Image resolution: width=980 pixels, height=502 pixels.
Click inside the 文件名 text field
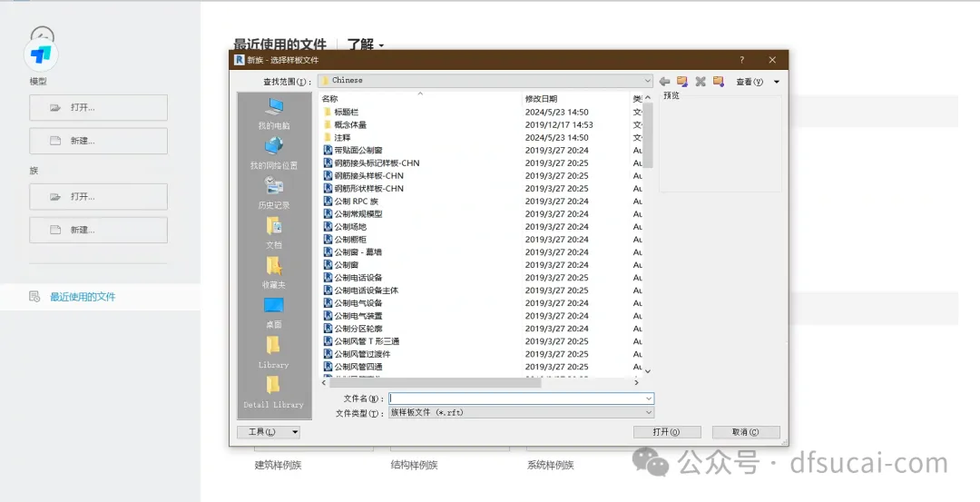(515, 399)
